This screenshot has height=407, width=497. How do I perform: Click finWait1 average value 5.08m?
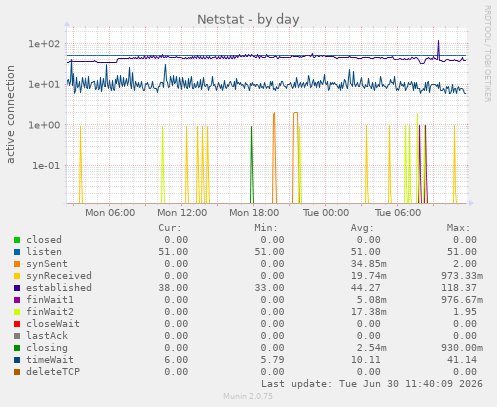click(x=372, y=300)
